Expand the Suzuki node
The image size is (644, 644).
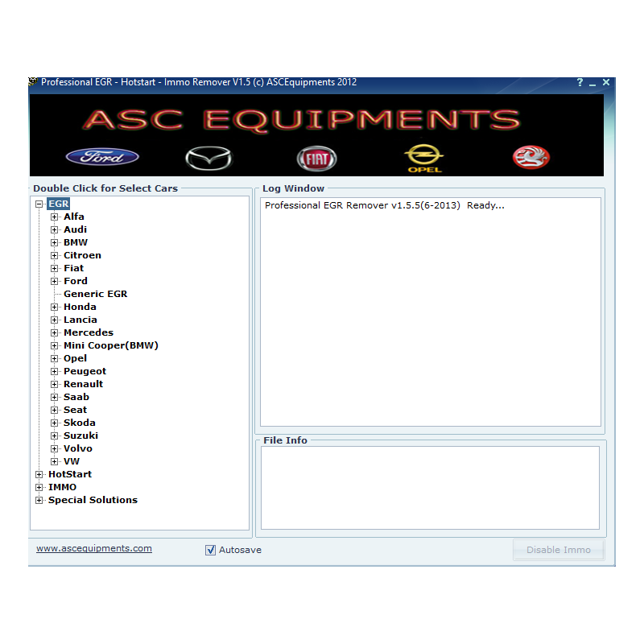click(x=54, y=436)
